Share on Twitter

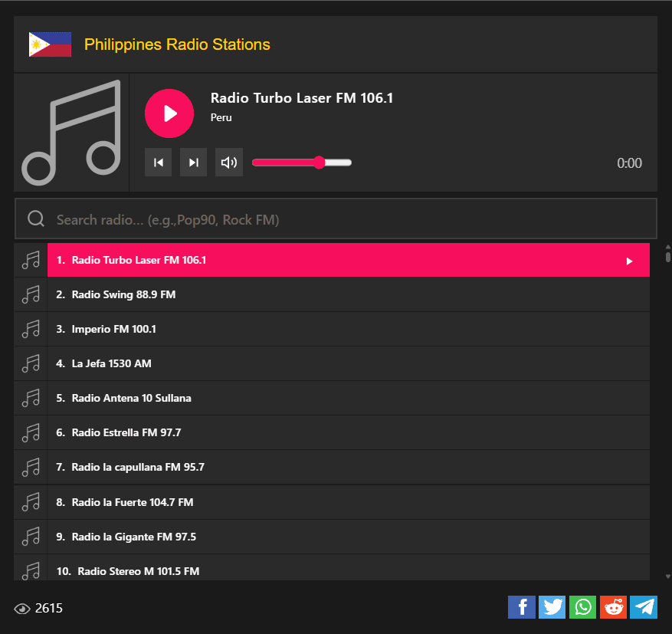pyautogui.click(x=552, y=607)
